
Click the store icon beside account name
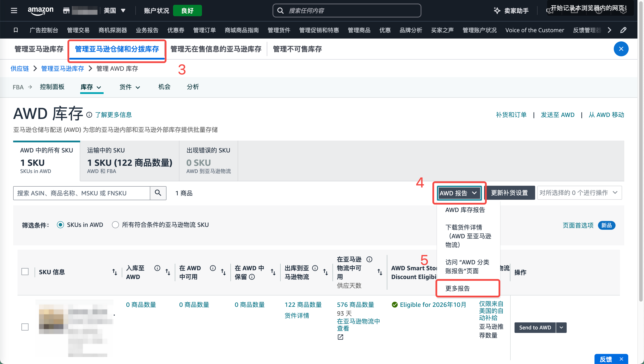(66, 11)
